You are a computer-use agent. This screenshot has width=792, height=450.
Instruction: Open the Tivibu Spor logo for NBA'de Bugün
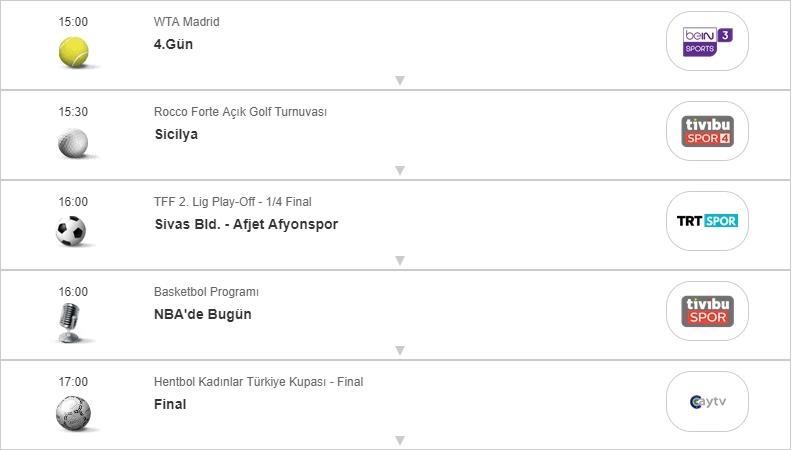[x=707, y=311]
